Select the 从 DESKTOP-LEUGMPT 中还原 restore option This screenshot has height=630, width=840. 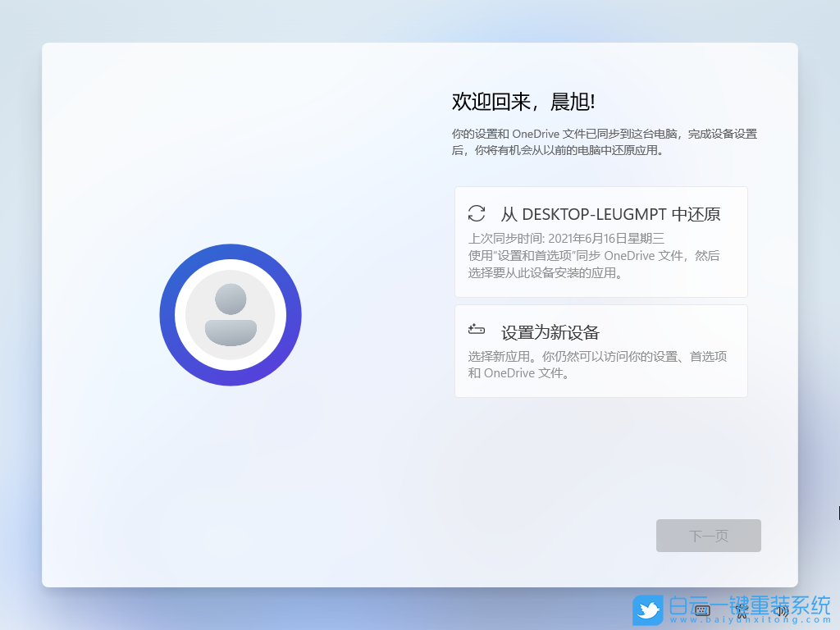pos(600,241)
